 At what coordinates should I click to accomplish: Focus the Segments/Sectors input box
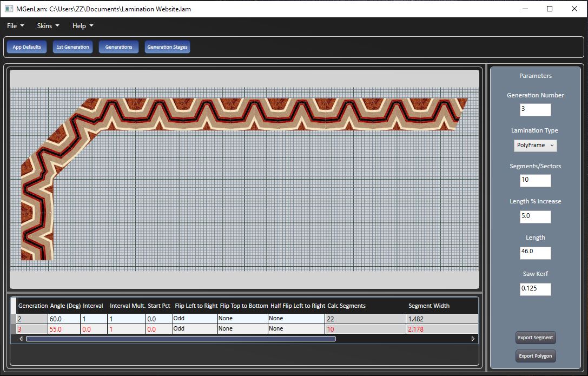pos(535,180)
